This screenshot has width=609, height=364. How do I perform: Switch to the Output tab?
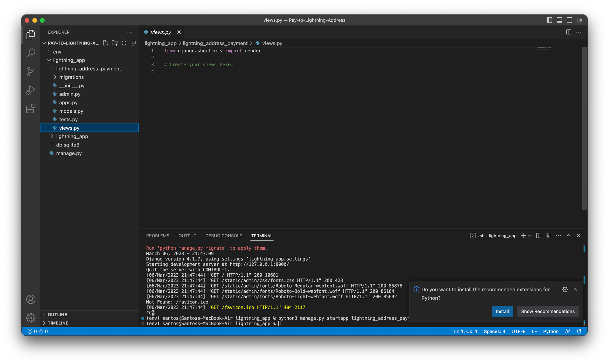187,236
